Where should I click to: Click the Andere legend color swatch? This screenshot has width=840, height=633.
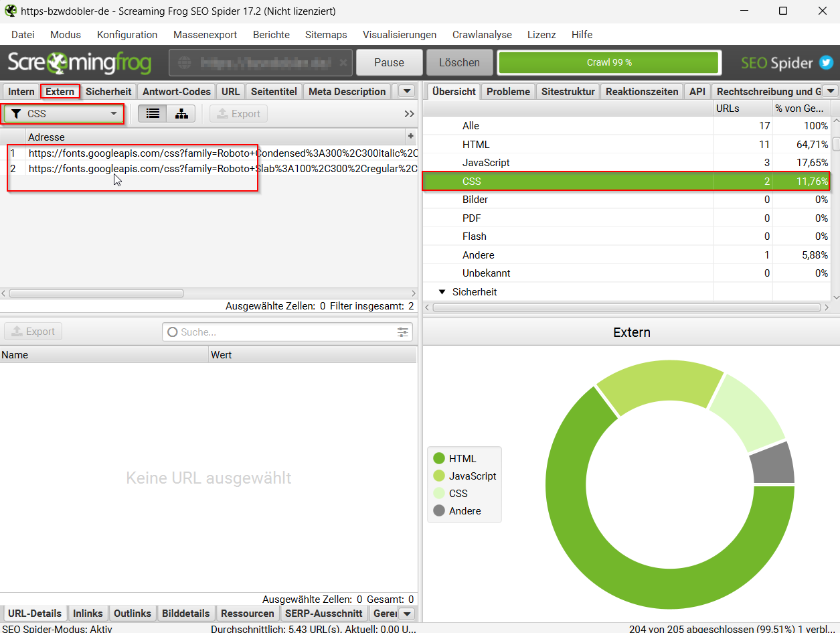[439, 511]
